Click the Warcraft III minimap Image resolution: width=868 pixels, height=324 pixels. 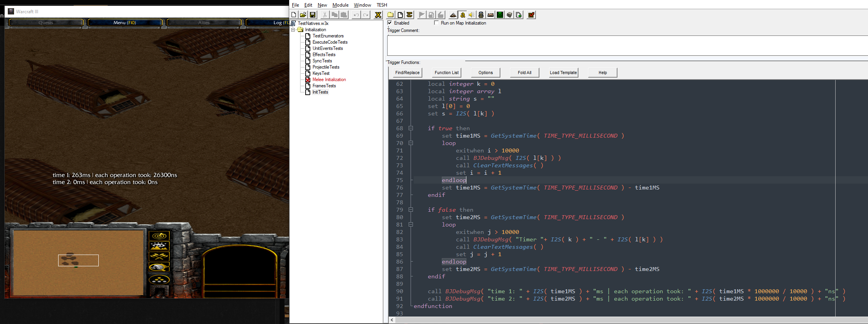pyautogui.click(x=78, y=262)
